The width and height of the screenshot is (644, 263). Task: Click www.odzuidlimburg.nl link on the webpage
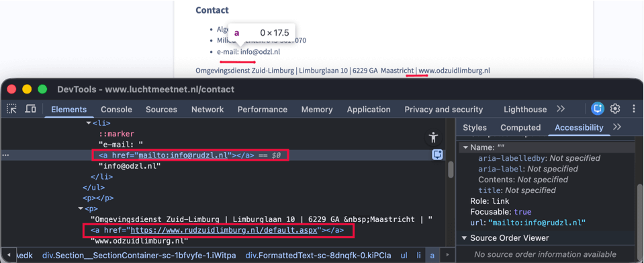[x=454, y=71]
